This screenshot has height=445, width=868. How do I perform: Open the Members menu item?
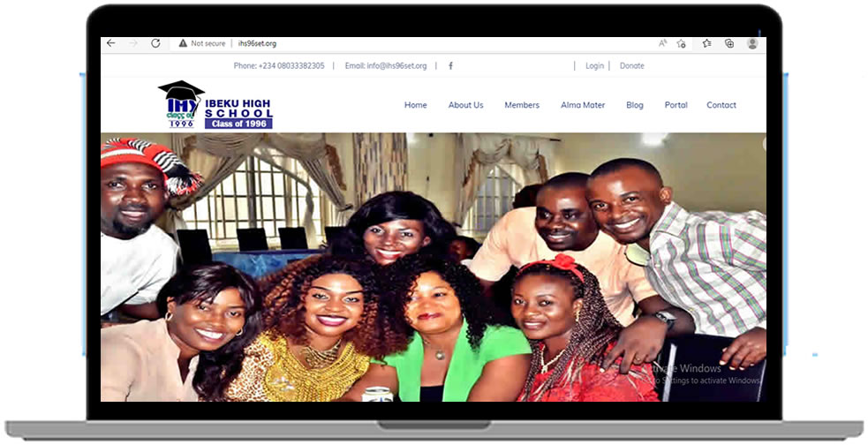(522, 105)
